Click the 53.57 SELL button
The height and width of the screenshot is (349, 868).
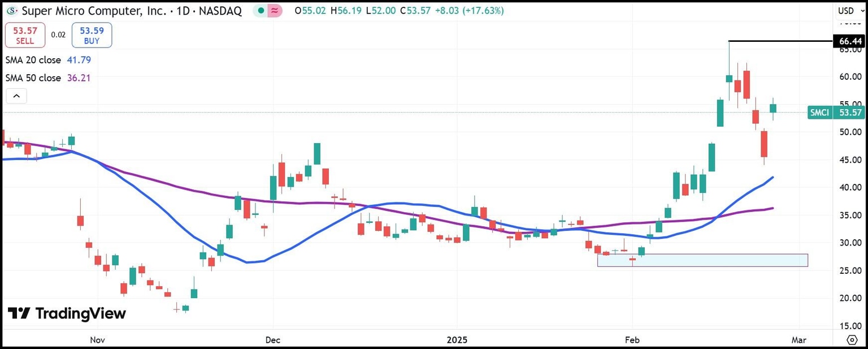click(24, 35)
